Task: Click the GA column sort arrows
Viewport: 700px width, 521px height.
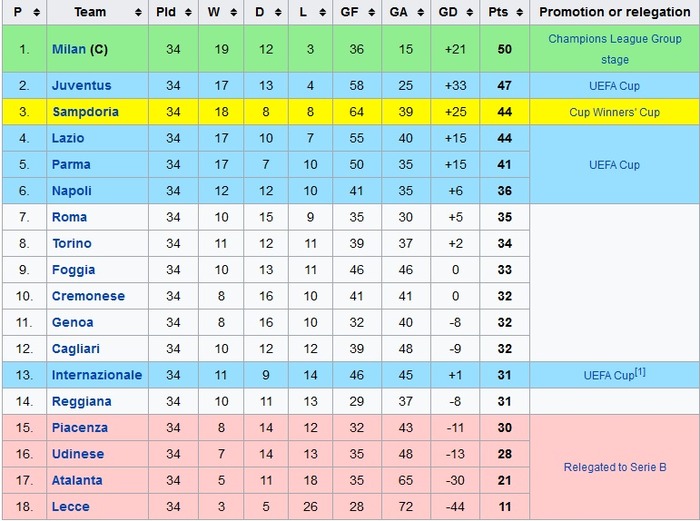Action: [x=421, y=13]
